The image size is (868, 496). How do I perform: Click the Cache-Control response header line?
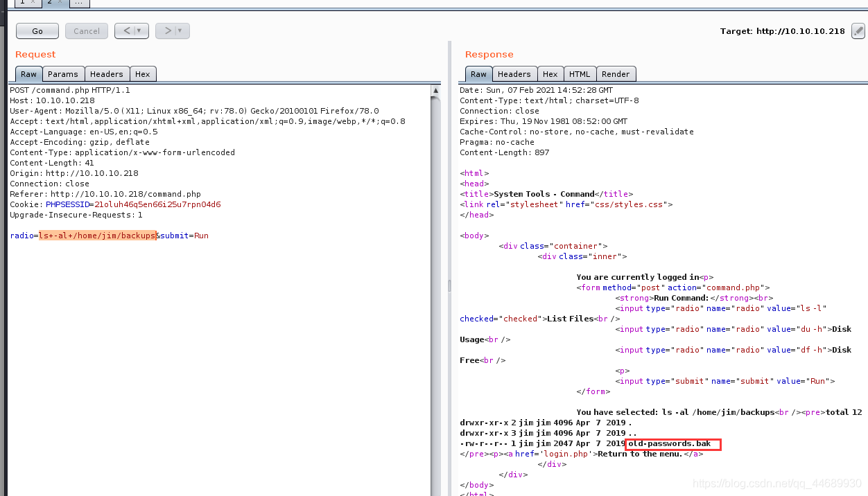coord(577,132)
